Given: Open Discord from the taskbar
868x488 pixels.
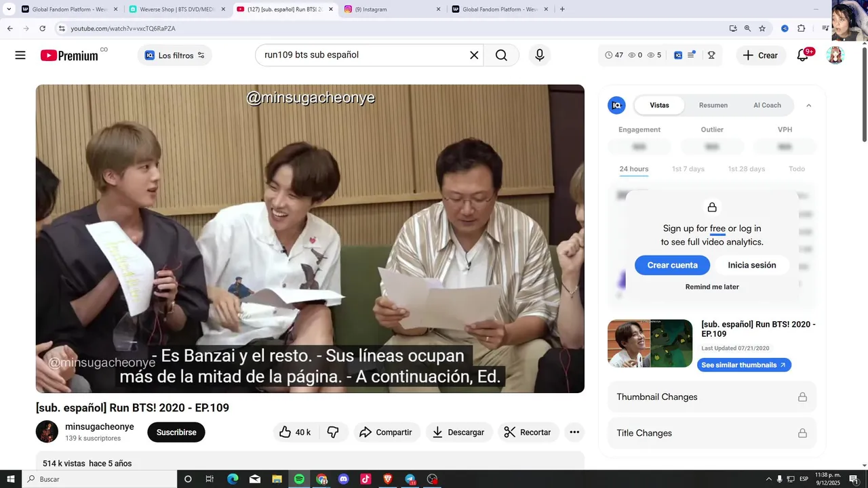Looking at the screenshot, I should point(344,479).
